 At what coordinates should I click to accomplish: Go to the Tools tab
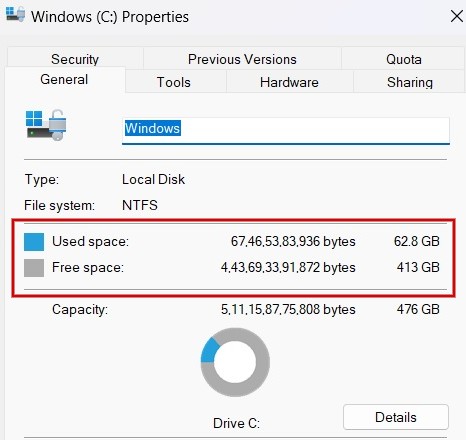tap(174, 82)
